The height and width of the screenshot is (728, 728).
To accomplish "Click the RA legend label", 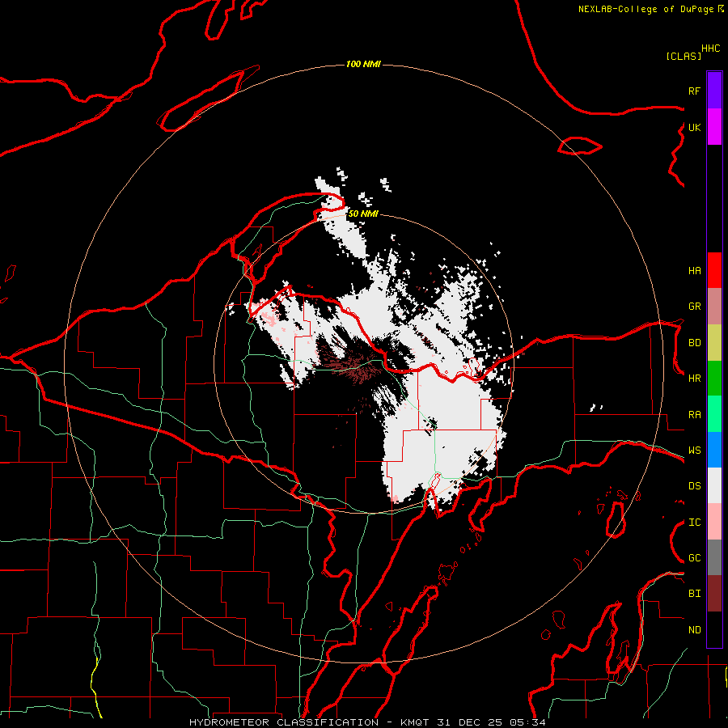I will (x=694, y=415).
